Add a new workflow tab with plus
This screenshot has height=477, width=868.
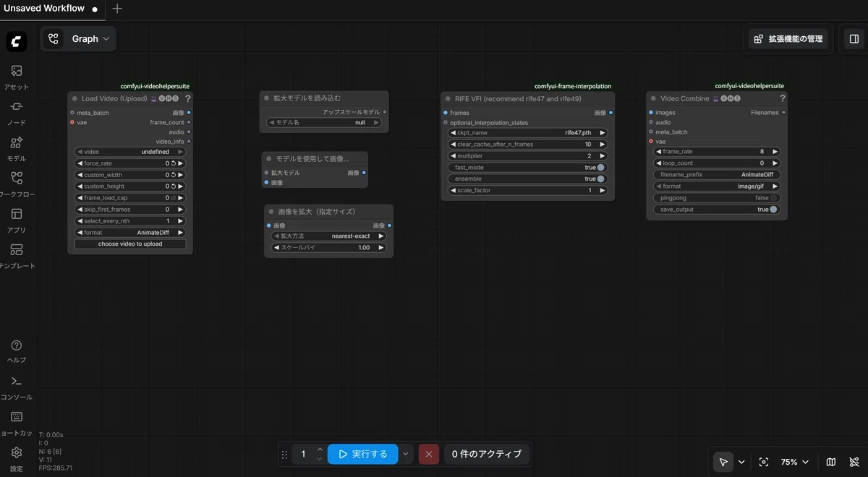coord(117,9)
